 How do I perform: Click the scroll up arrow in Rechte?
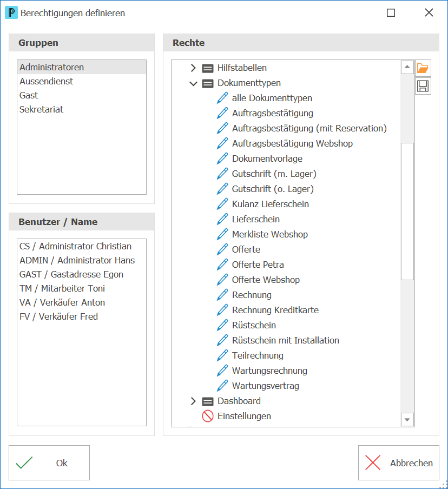coord(407,67)
